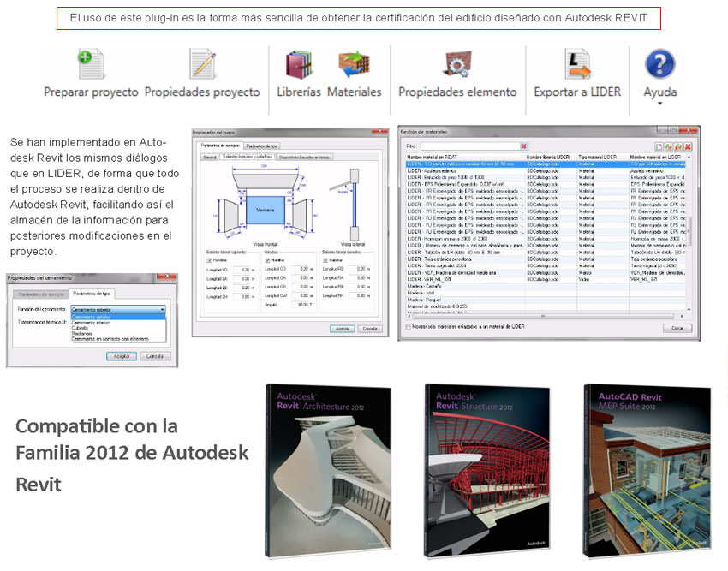This screenshot has height=571, width=728.
Task: Click Aceptar in Propiedades del hueco dialog
Action: point(343,329)
